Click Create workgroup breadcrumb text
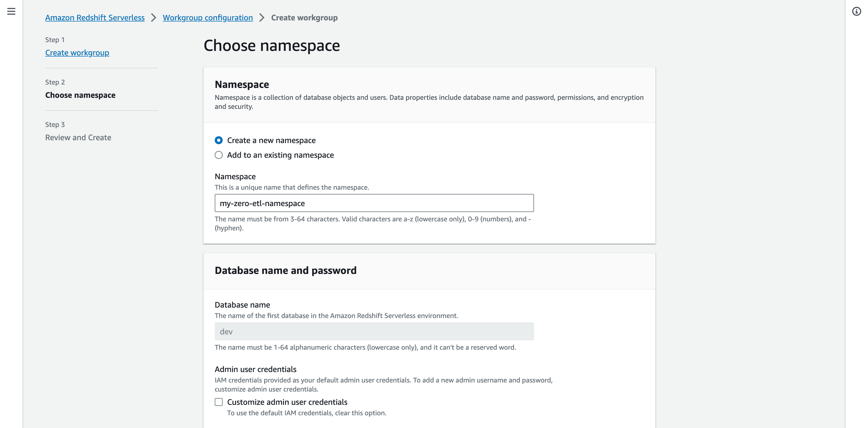 [x=304, y=18]
